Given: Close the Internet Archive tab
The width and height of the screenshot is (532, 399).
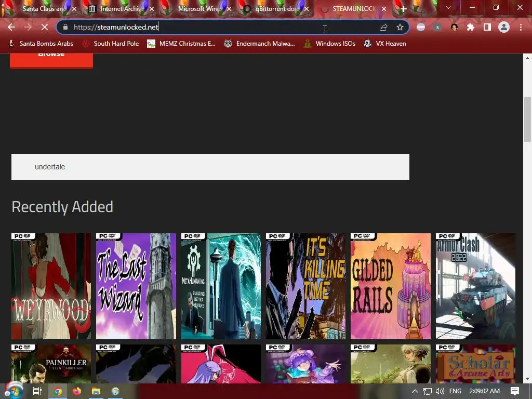Looking at the screenshot, I should click(152, 9).
